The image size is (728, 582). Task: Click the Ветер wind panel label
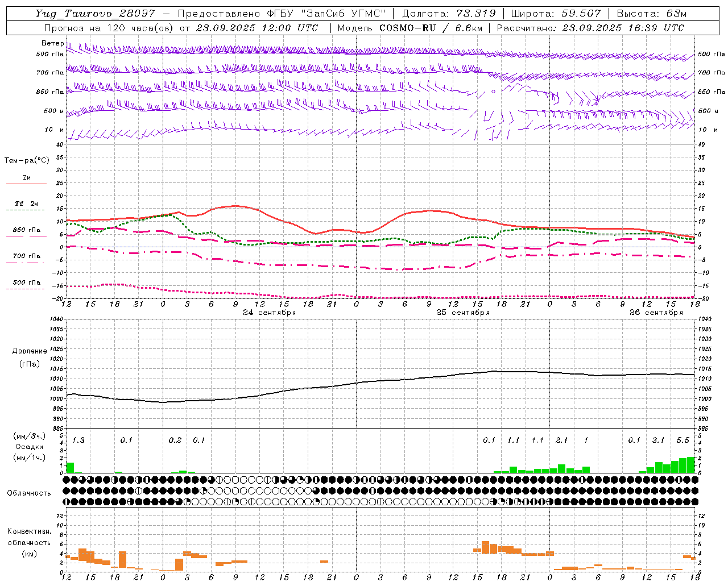(52, 43)
